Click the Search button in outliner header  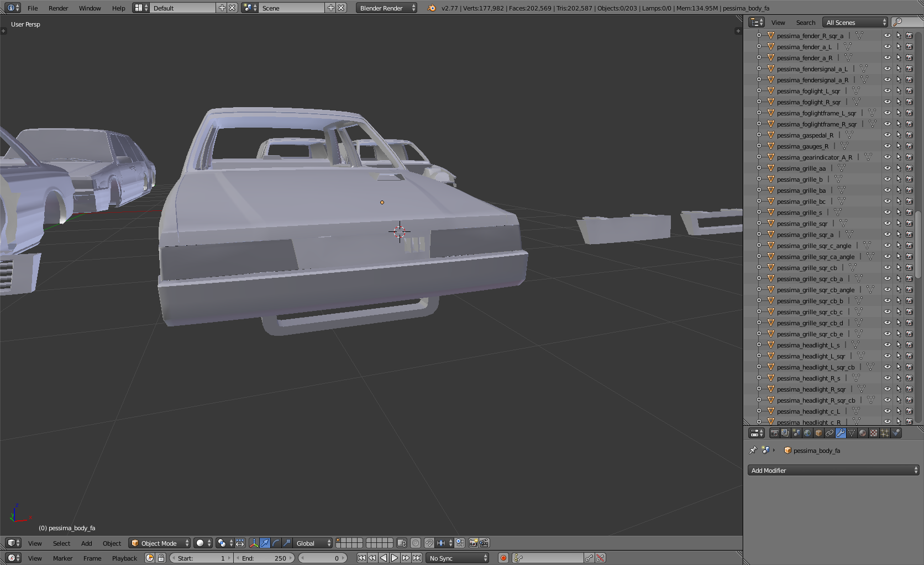click(x=805, y=23)
